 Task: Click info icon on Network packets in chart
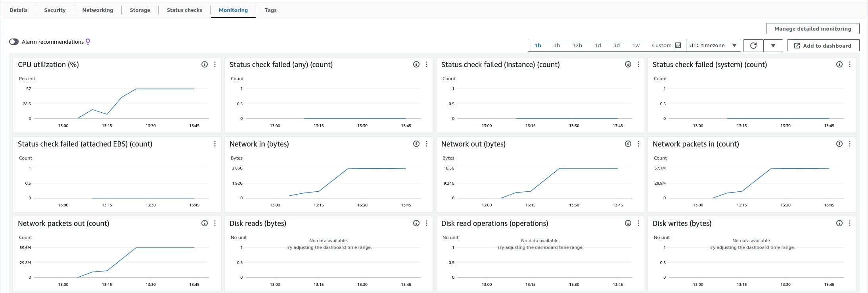(x=839, y=144)
